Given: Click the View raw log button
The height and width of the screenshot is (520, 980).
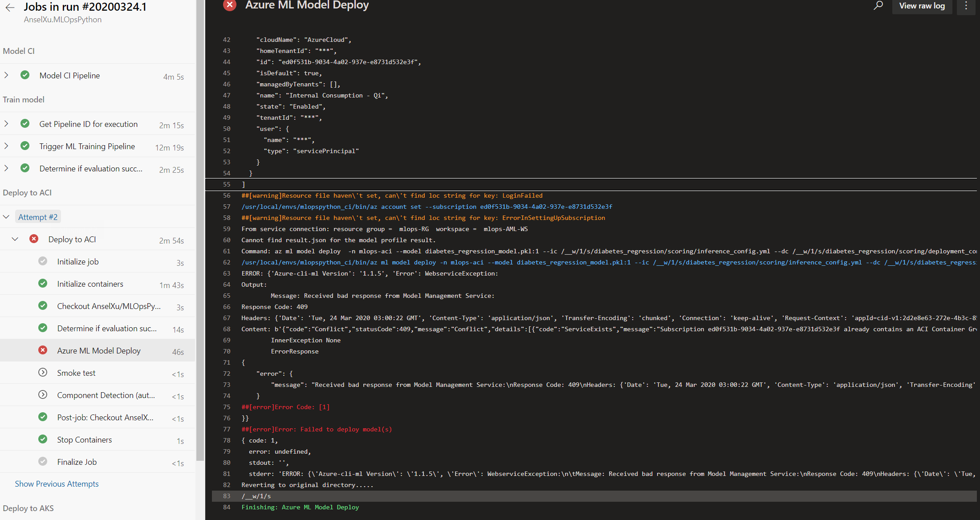Looking at the screenshot, I should click(x=922, y=6).
